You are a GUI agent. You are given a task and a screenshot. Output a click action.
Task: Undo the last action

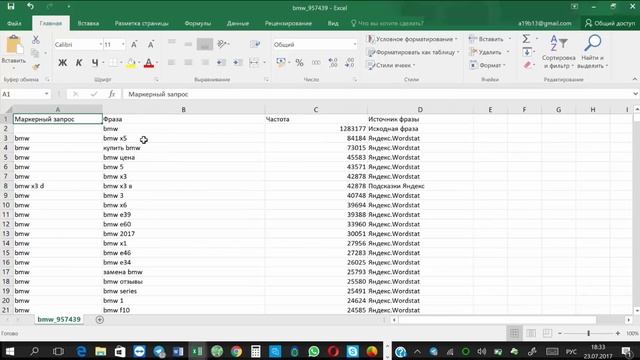[x=30, y=7]
